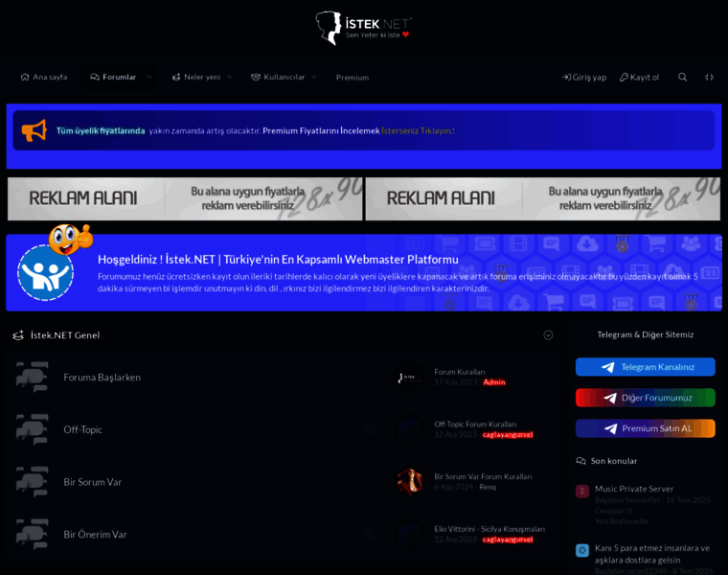The image size is (728, 575).
Task: Click blue avatar beside Kanı 5 para thread
Action: [582, 550]
